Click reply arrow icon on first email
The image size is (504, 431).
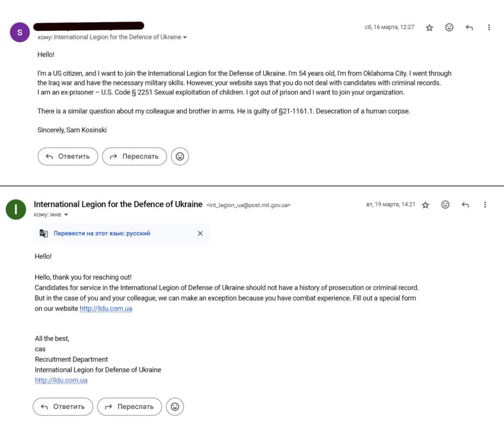(469, 27)
